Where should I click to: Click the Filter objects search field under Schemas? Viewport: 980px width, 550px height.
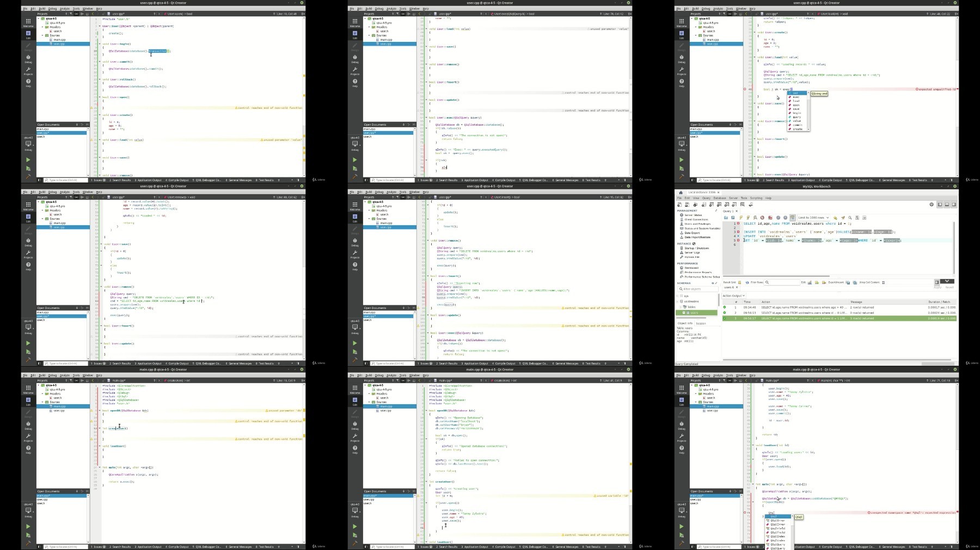[698, 289]
